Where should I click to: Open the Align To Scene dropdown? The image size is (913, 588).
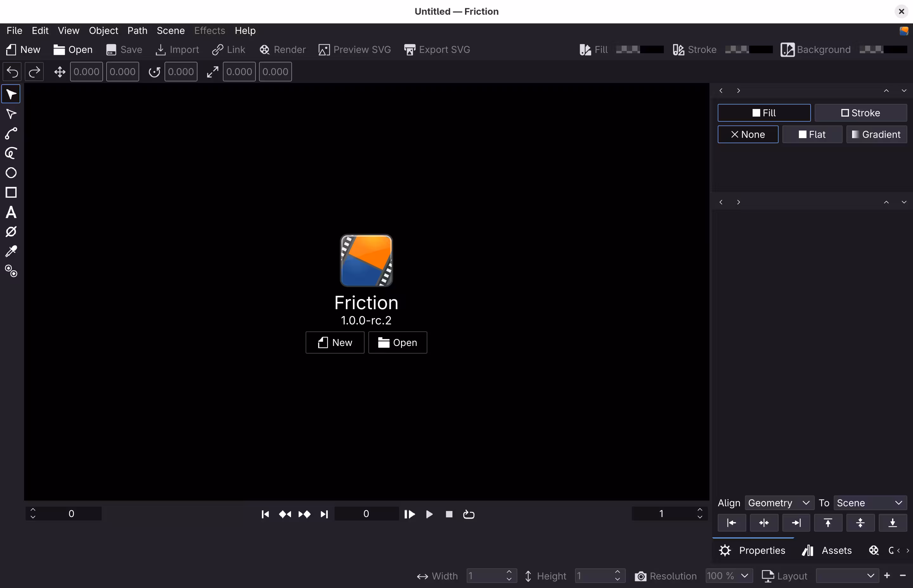(x=870, y=502)
